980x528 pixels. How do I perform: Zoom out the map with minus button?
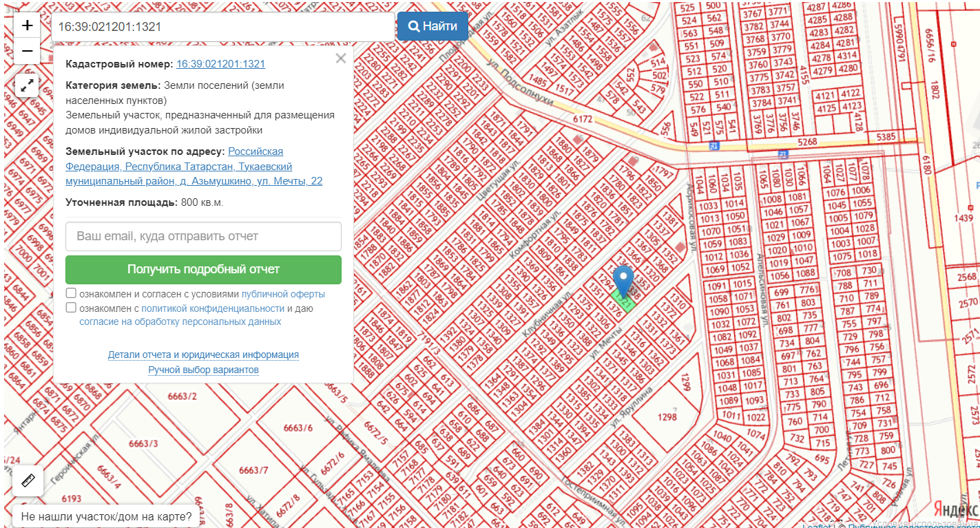28,52
